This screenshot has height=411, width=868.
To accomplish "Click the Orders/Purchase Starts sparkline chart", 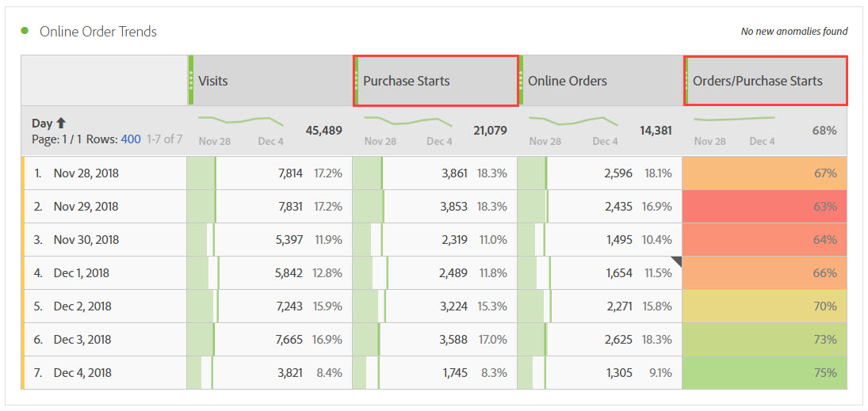I will 733,120.
